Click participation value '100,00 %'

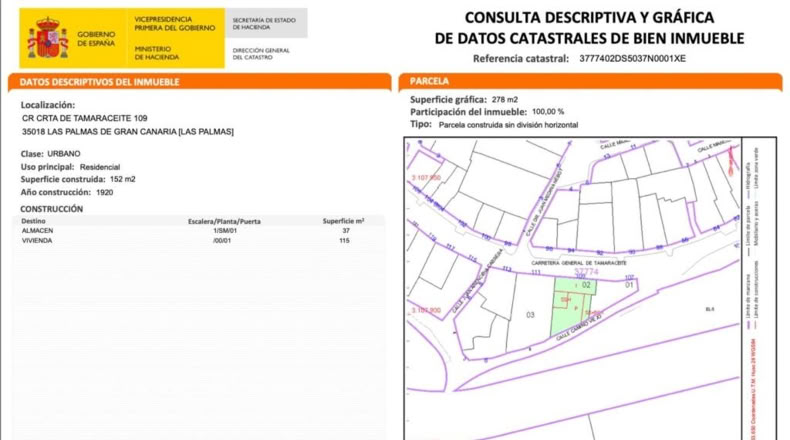pyautogui.click(x=548, y=112)
